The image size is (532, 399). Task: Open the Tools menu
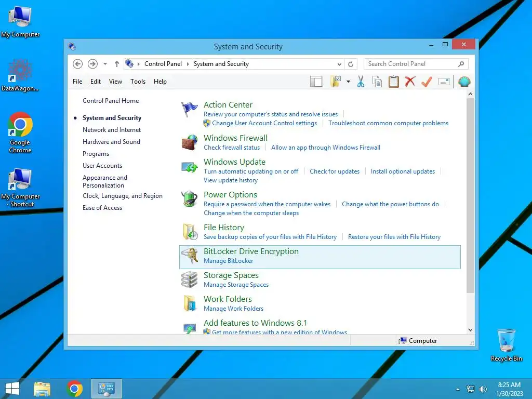coord(138,82)
